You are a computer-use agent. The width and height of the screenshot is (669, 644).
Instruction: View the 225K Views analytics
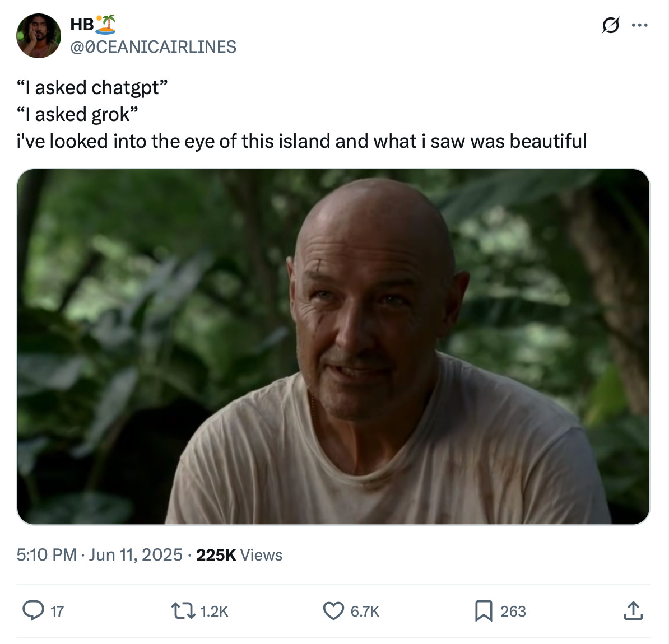click(239, 555)
